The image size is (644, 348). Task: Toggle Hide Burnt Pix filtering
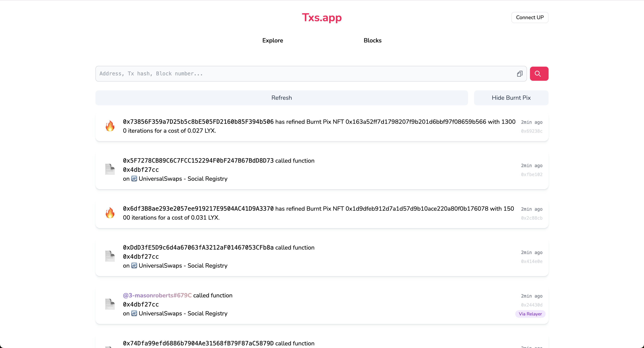[511, 98]
